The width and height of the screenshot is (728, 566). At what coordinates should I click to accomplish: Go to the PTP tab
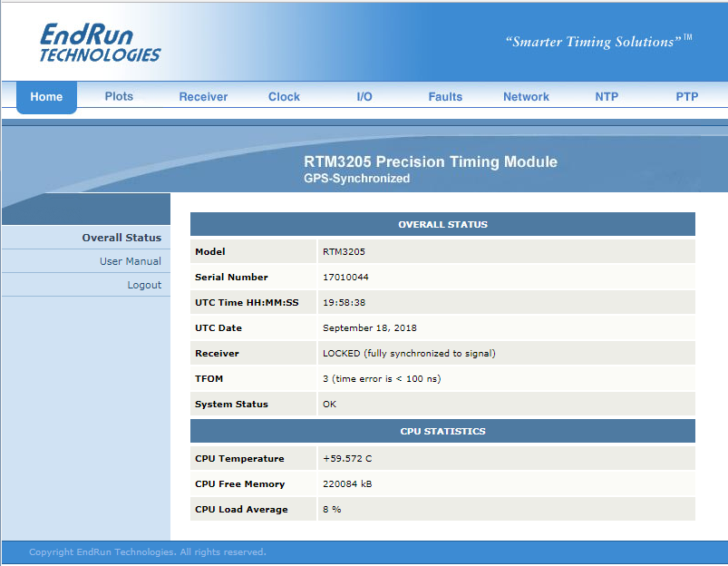(687, 97)
